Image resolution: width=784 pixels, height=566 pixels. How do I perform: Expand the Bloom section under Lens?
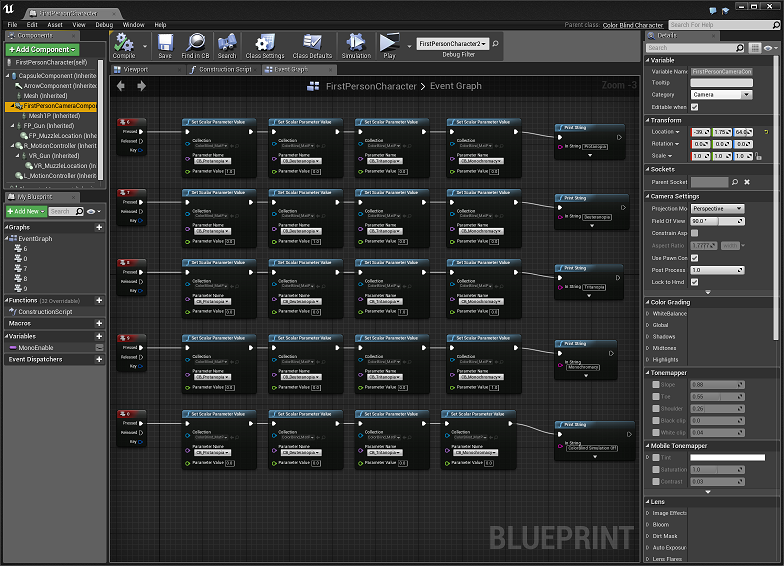point(648,524)
